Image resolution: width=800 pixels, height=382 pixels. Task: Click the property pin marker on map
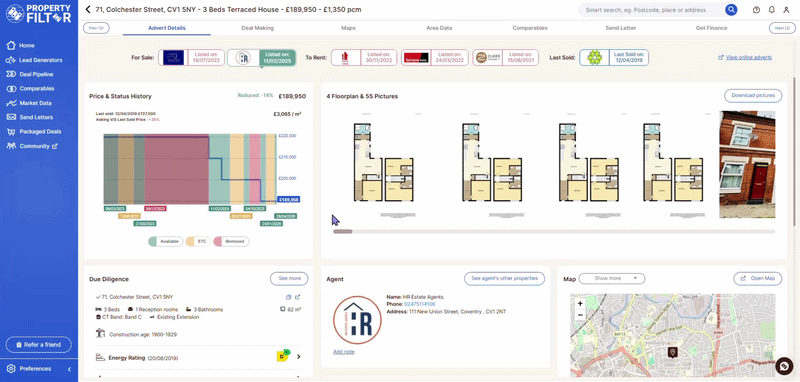[x=672, y=352]
